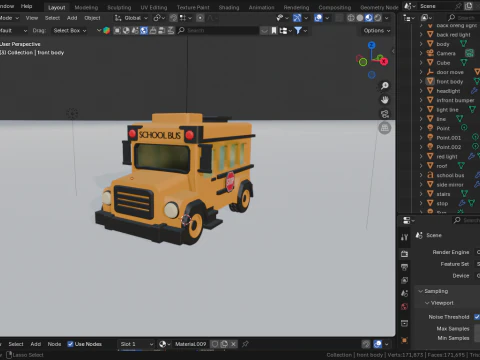Select the Point.001 light in outliner
The height and width of the screenshot is (360, 480).
coord(449,138)
